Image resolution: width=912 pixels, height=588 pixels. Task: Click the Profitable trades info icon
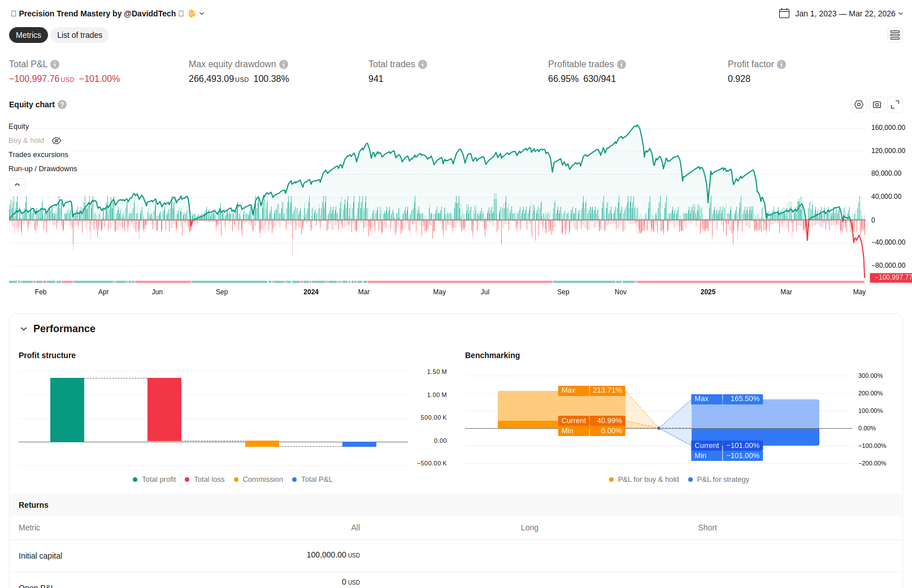622,64
